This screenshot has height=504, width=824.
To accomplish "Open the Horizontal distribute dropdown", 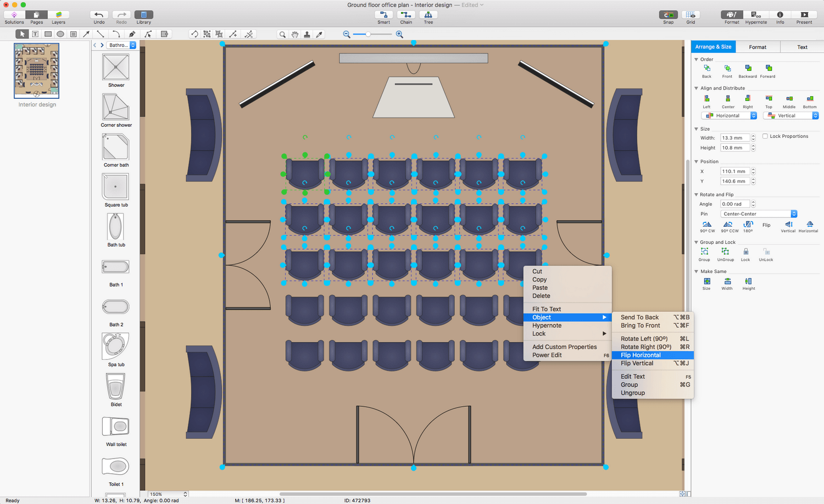I will point(729,116).
